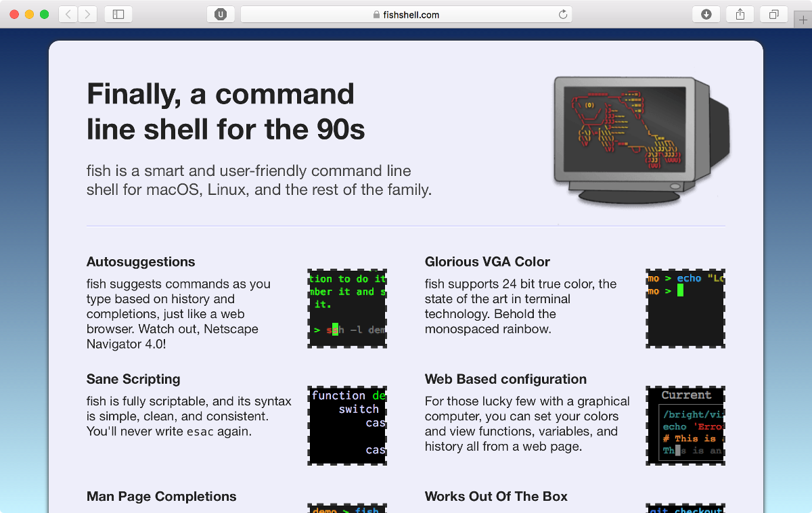
Task: Open the Web Based configuration thumbnail
Action: tap(685, 426)
